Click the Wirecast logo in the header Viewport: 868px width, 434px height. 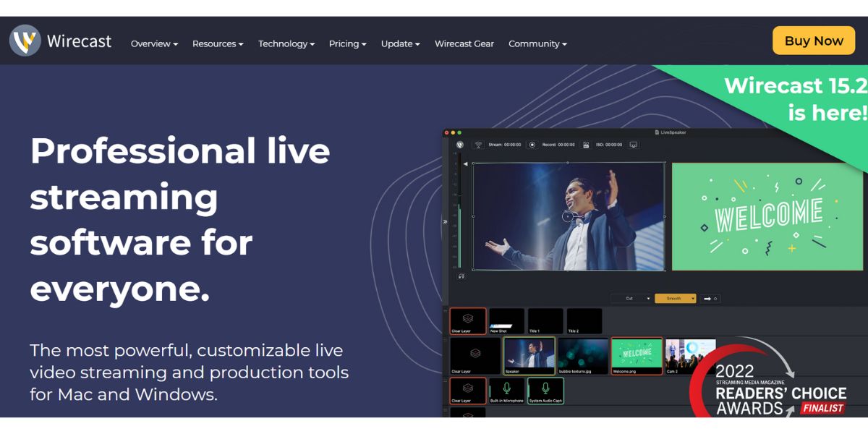[61, 41]
